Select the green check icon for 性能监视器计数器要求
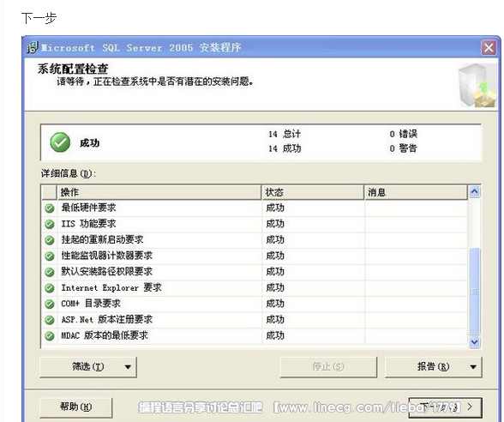Viewport: 504px width, 422px height. pos(50,256)
